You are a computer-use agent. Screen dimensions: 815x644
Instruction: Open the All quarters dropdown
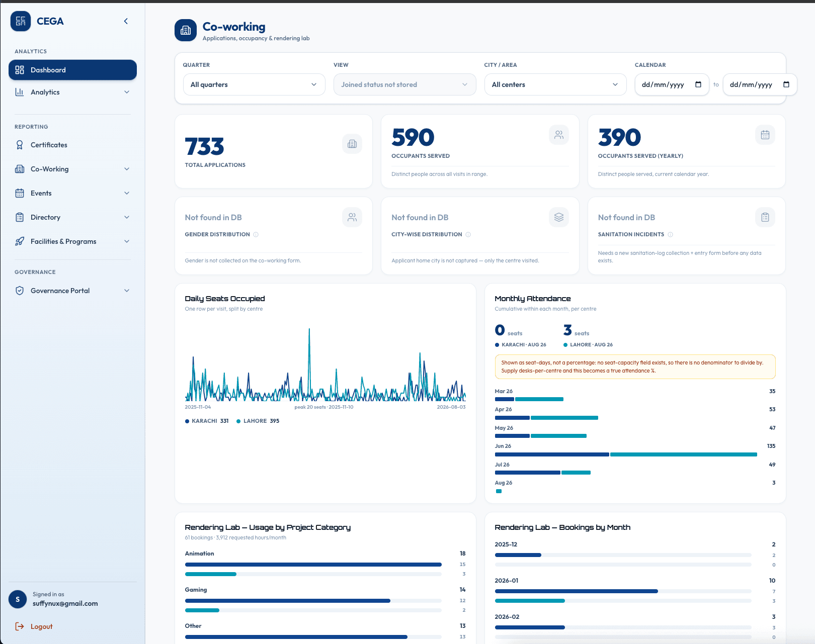pyautogui.click(x=254, y=84)
